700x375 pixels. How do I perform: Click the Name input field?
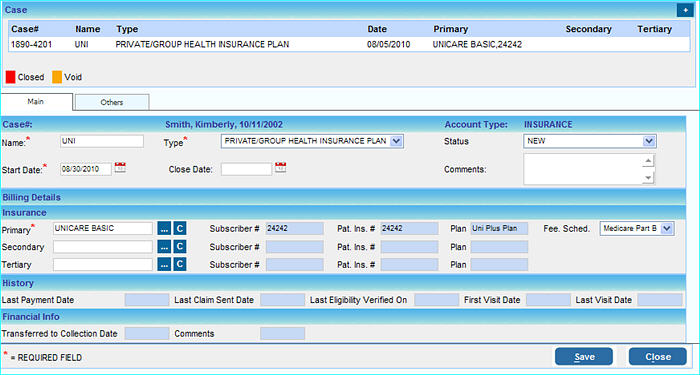point(102,142)
